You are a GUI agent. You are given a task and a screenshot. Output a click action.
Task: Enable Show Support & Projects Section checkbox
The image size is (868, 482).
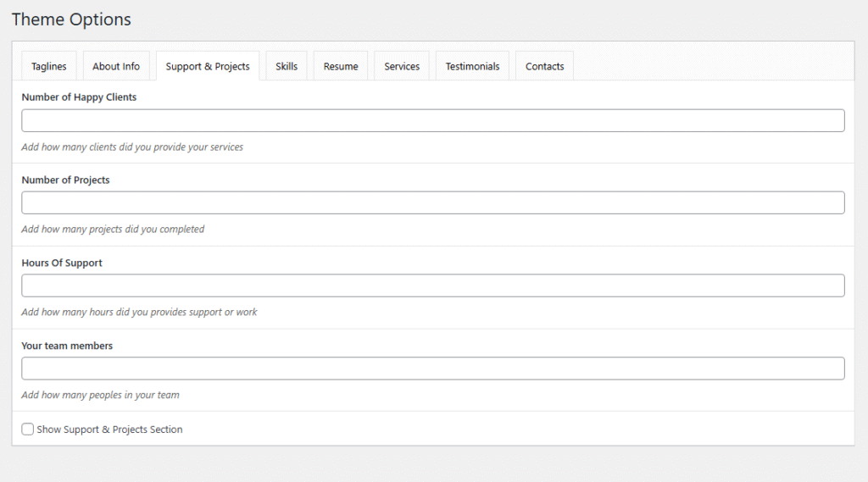pyautogui.click(x=28, y=429)
